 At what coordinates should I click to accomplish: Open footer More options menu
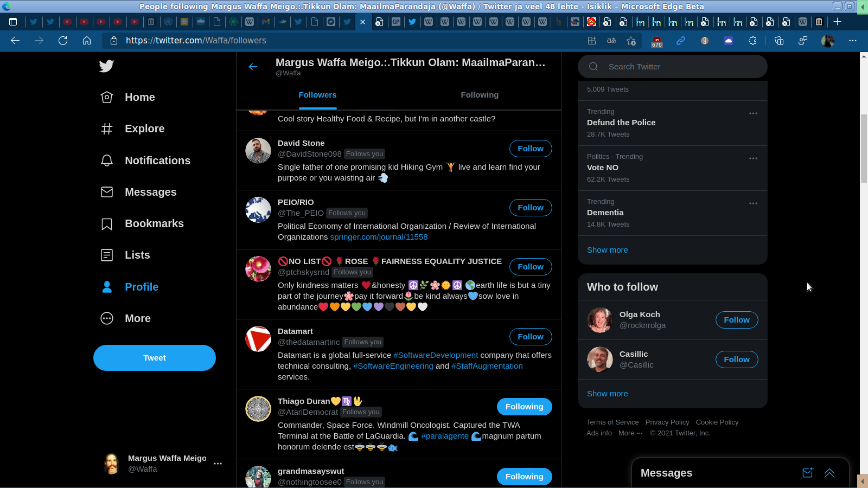coord(630,433)
